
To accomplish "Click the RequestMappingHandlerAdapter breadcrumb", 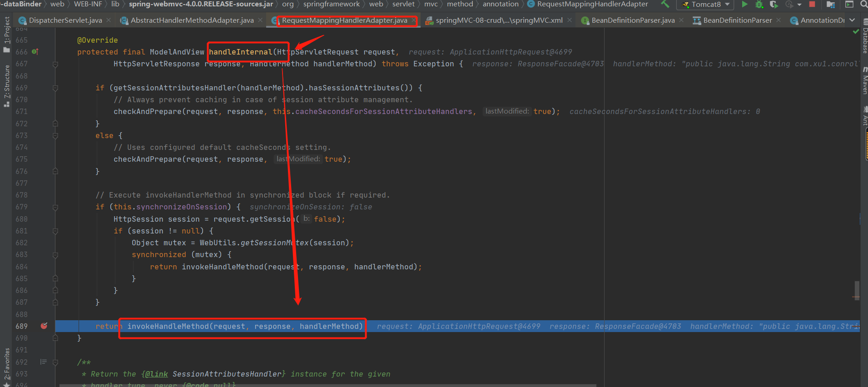I will point(587,4).
